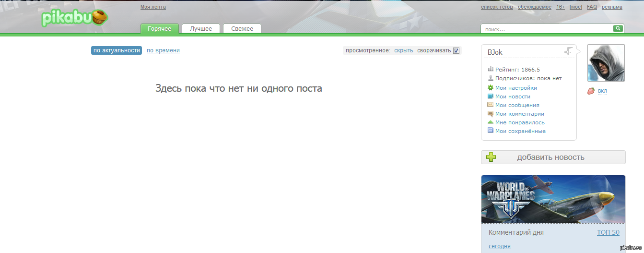
Task: Click the user avatar image
Action: tap(606, 63)
